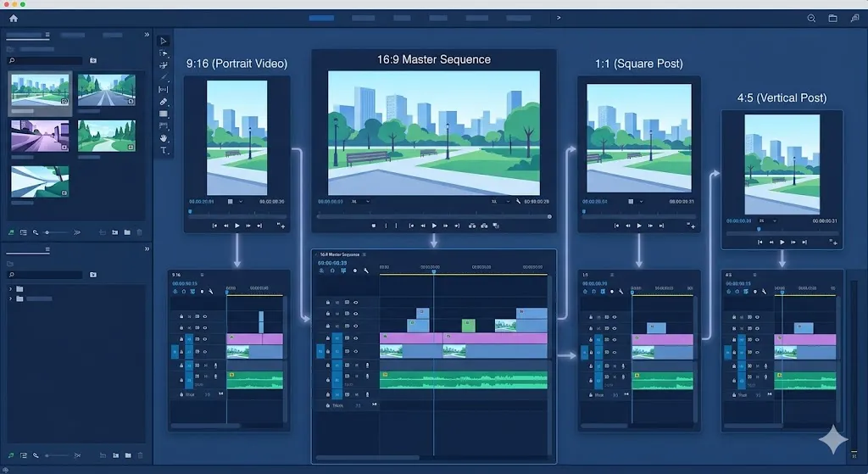Open resolution dropdown in Master Sequence monitor
Viewport: 868px width, 474px height.
[500, 202]
